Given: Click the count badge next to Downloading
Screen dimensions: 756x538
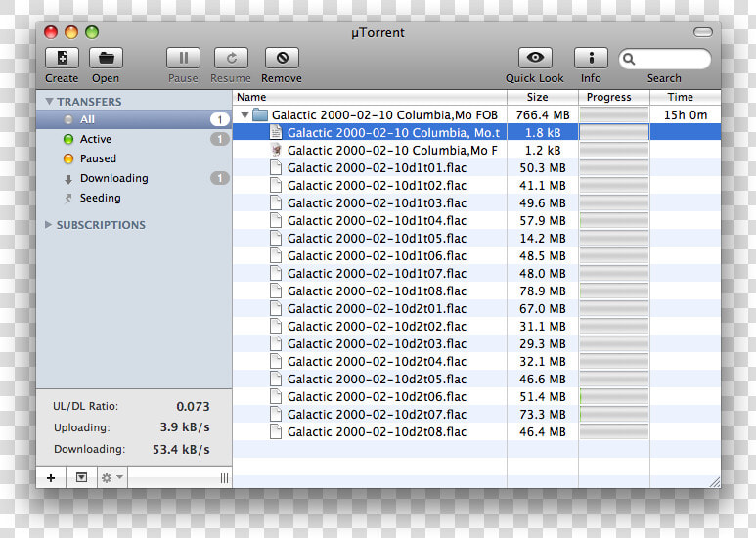Looking at the screenshot, I should coord(220,178).
